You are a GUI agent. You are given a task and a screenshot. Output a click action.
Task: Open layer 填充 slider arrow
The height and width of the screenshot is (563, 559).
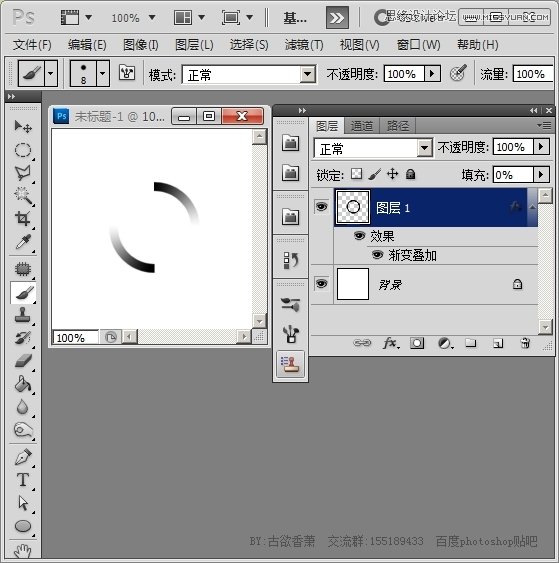tap(541, 175)
